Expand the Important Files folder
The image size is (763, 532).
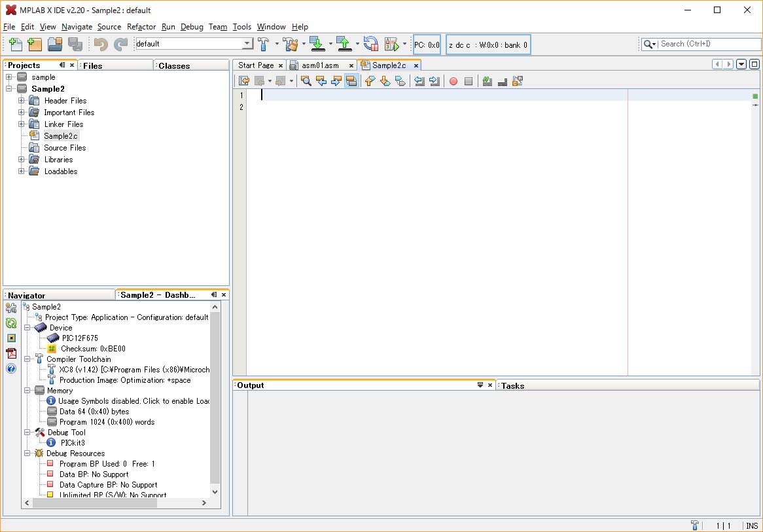(22, 112)
